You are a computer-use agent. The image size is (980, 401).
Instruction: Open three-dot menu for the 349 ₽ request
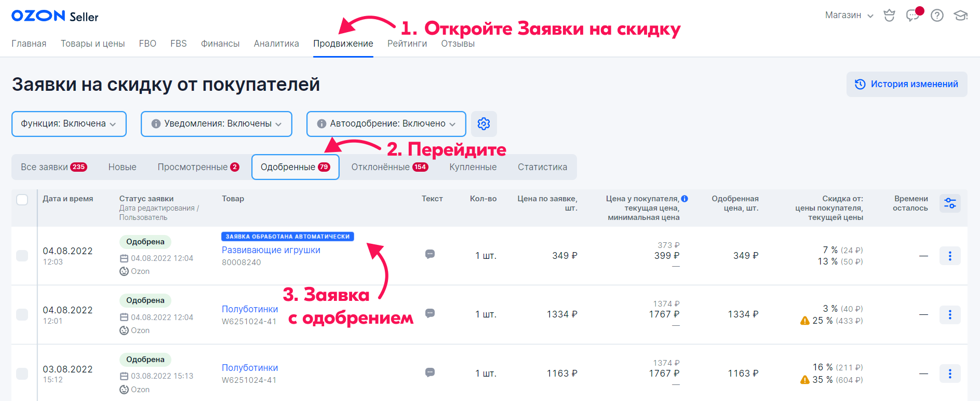[950, 256]
